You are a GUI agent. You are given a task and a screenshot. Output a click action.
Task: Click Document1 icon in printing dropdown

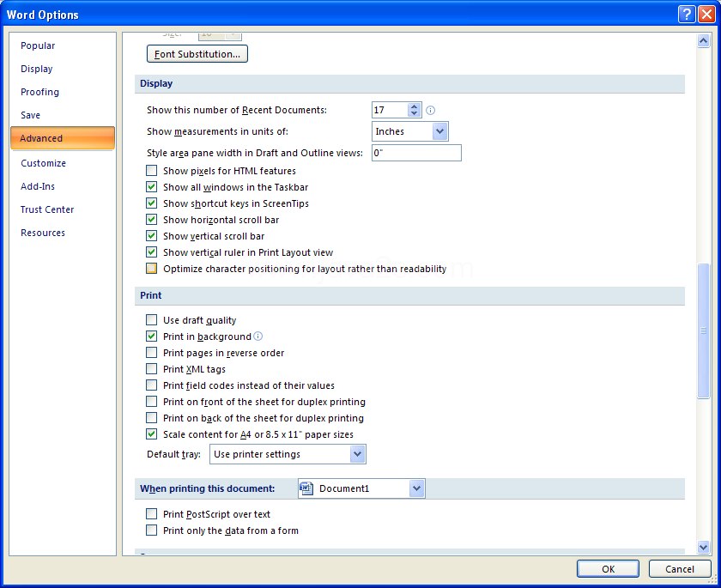point(306,488)
